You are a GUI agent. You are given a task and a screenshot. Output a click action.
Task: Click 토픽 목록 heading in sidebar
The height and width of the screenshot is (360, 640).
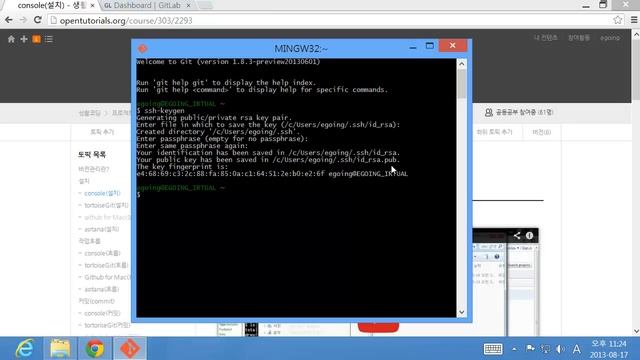click(92, 154)
